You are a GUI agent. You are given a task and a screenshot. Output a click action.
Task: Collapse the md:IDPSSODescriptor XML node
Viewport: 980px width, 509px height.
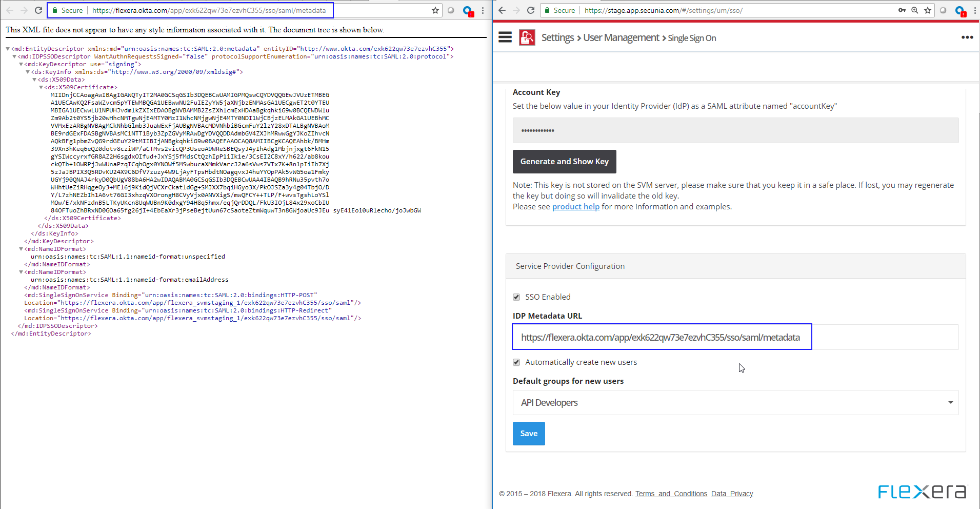[14, 56]
